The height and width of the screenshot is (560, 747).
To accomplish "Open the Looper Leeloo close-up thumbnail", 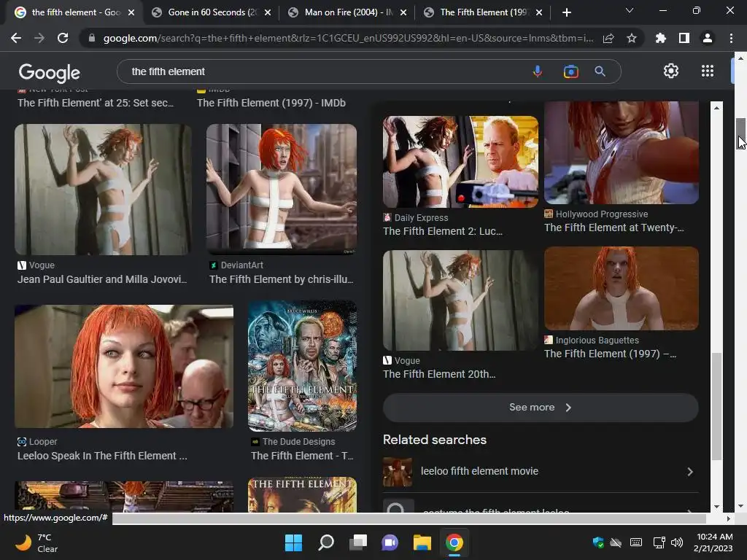I will (124, 366).
